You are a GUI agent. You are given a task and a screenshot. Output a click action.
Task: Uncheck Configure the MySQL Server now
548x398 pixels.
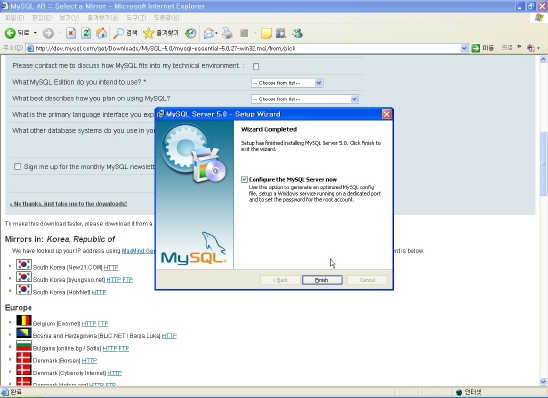pos(244,180)
